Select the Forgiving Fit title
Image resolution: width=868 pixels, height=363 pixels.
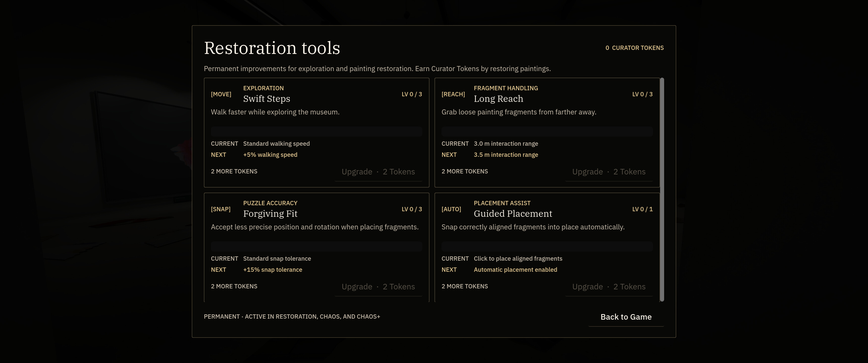coord(270,214)
